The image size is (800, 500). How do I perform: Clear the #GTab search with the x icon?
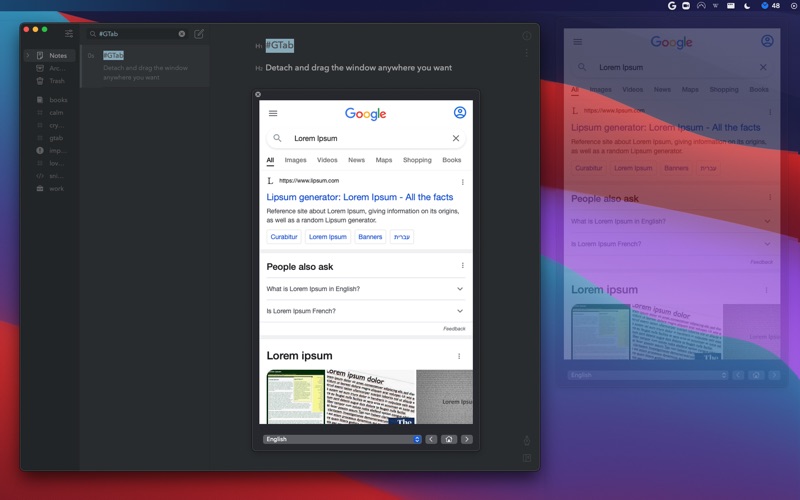point(182,34)
